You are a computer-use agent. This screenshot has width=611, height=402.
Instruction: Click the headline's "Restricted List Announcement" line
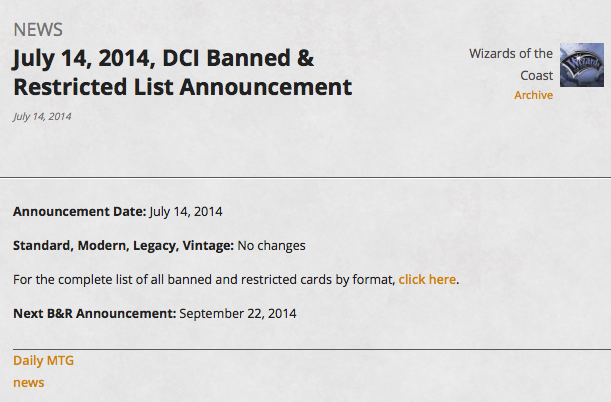(x=183, y=87)
